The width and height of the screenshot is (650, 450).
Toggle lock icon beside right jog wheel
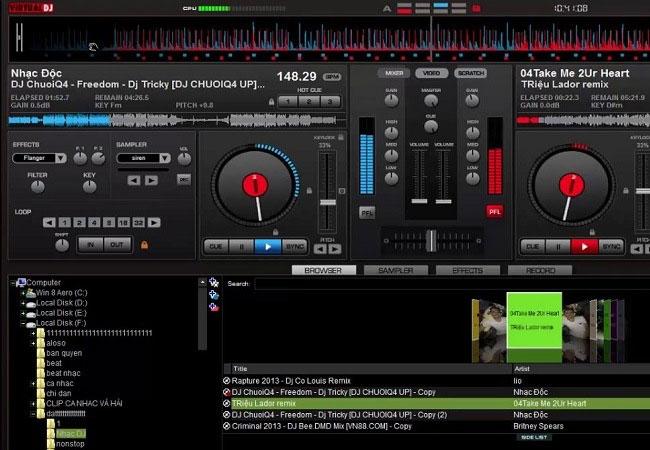click(626, 191)
